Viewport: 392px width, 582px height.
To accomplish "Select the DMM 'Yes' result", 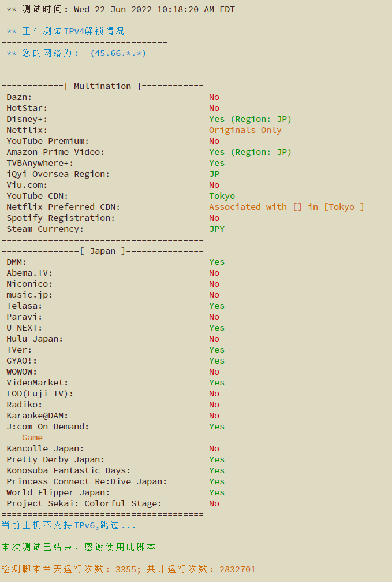I will 217,262.
